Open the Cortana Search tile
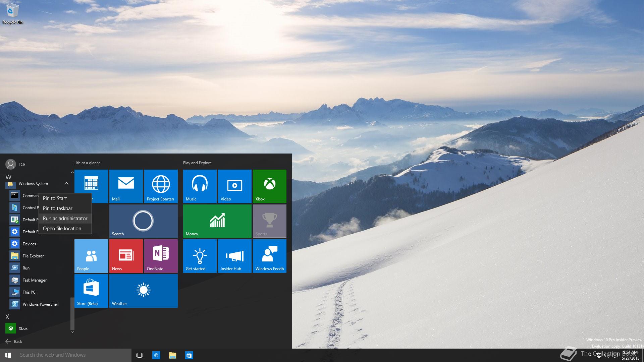 (144, 221)
